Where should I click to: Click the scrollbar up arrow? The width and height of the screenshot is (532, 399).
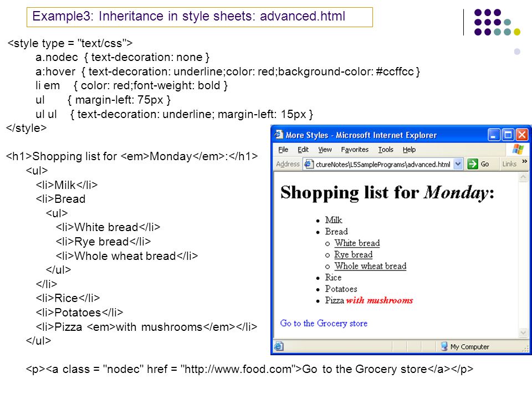[523, 177]
